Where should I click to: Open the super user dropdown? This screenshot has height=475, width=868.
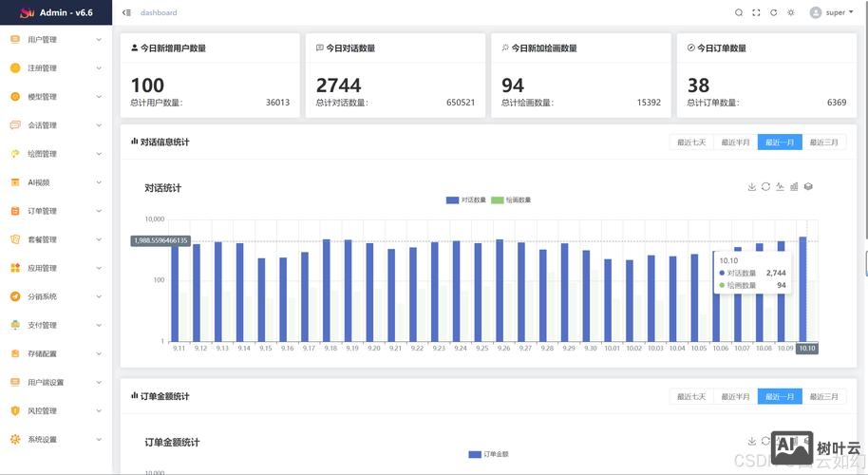[x=828, y=12]
